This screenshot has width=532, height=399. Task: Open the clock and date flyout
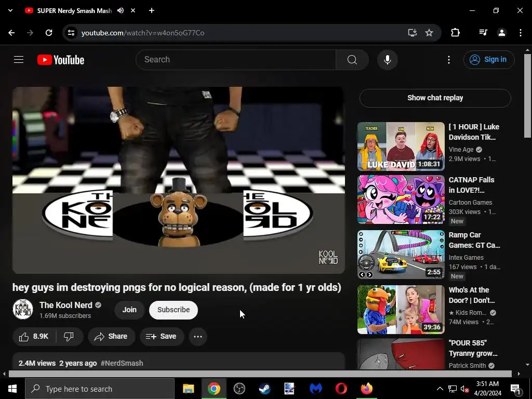[487, 389]
